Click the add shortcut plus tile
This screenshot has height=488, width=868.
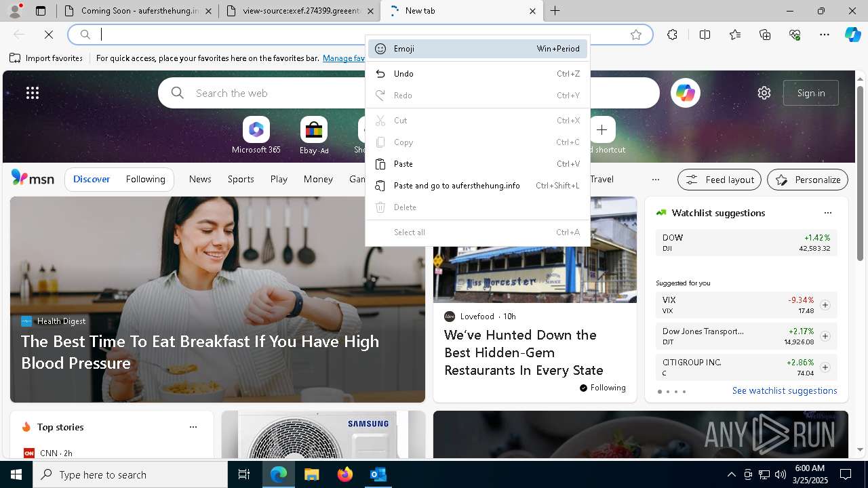pyautogui.click(x=601, y=129)
